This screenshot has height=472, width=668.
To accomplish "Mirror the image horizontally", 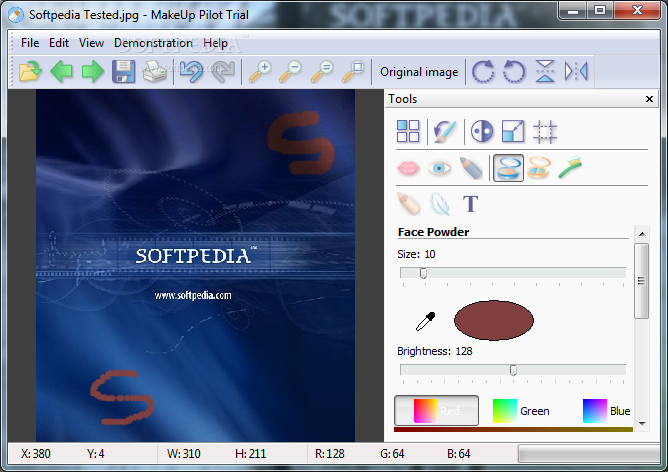I will 576,71.
